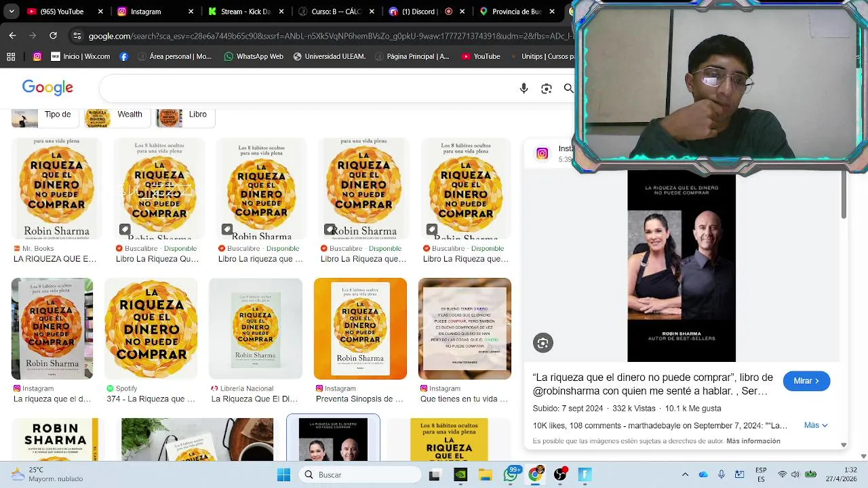Open the 'Libro La riqueza que ...' Buscalibre result
The height and width of the screenshot is (488, 868).
(261, 188)
